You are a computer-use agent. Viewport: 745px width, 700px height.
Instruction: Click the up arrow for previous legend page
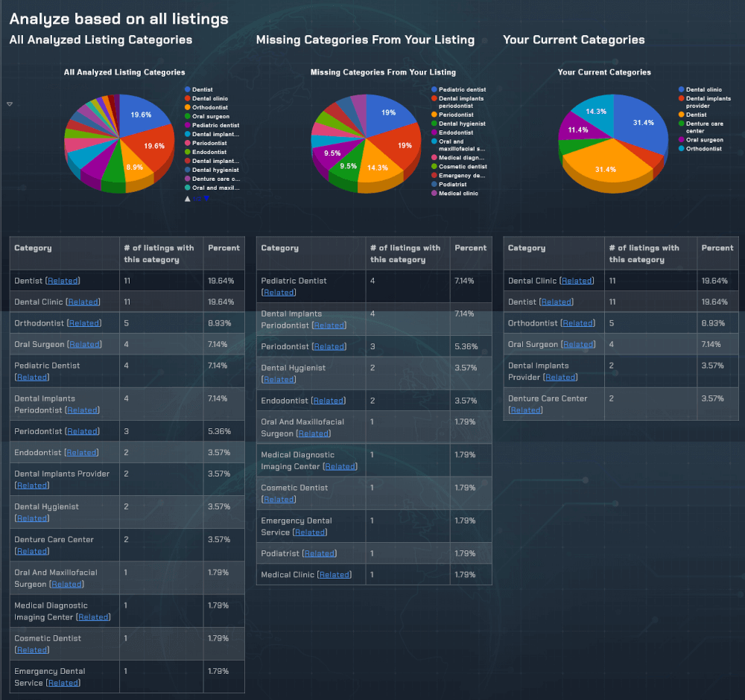188,198
